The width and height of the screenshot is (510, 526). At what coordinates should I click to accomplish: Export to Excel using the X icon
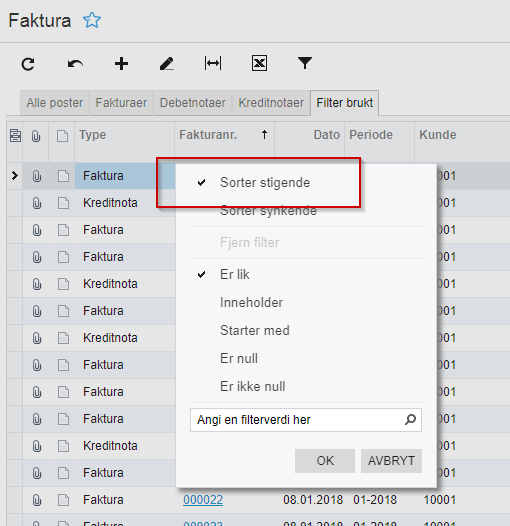pyautogui.click(x=259, y=63)
